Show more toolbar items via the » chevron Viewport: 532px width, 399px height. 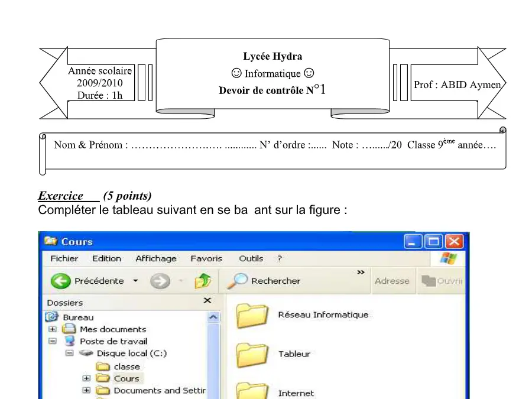click(361, 272)
